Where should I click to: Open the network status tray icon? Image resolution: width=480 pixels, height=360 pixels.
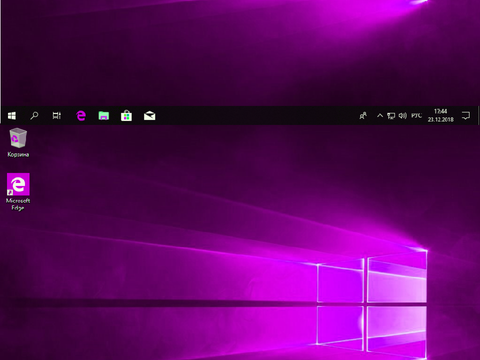(391, 116)
